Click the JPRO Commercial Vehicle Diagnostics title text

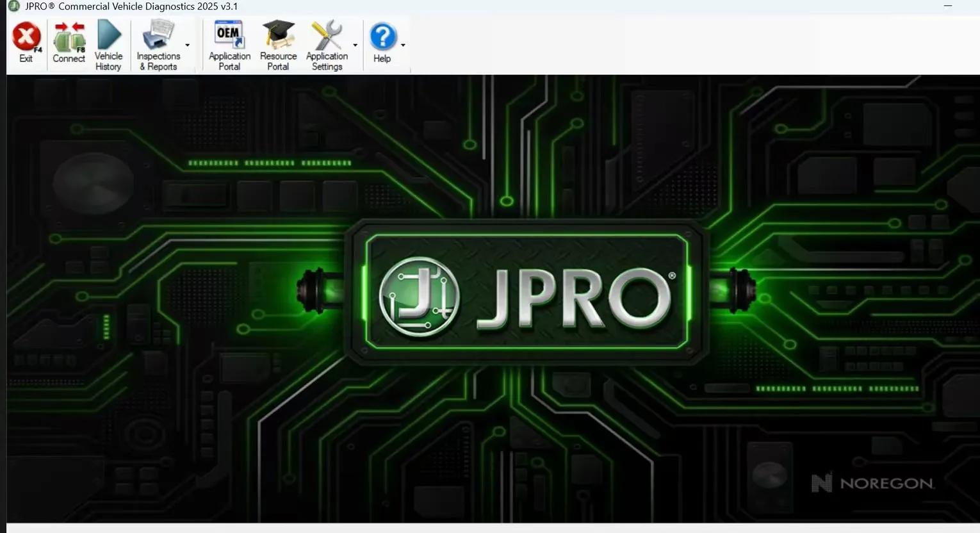pyautogui.click(x=131, y=6)
